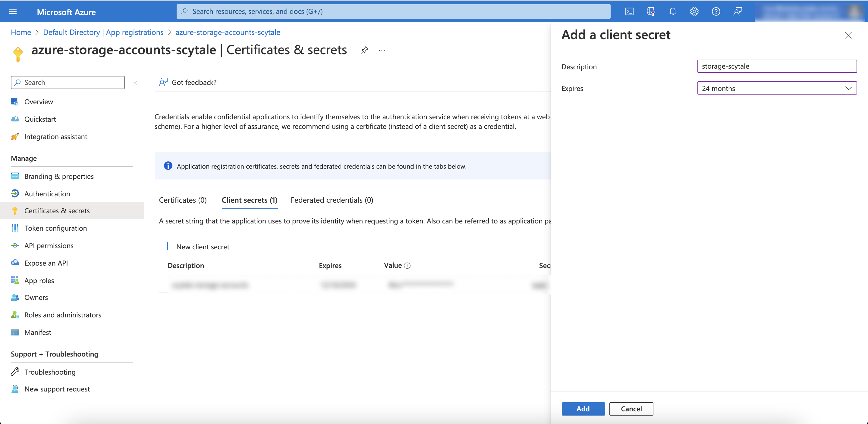Click the Authentication icon in sidebar
The width and height of the screenshot is (868, 424).
point(15,193)
